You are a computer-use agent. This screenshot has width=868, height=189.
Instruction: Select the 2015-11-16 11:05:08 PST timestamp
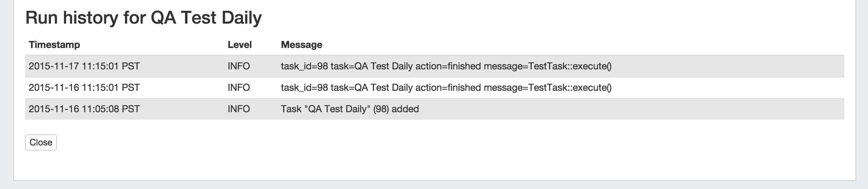tap(84, 109)
